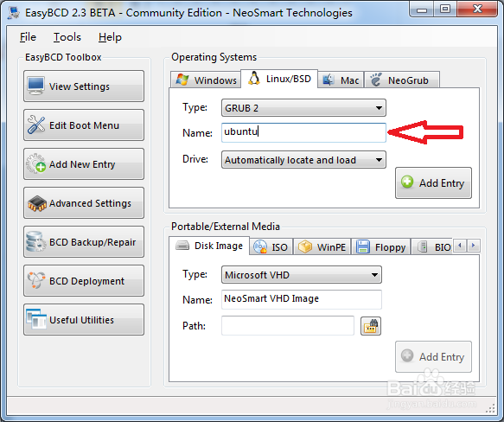Switch to the NeoGrub tab
The width and height of the screenshot is (504, 422).
click(402, 80)
